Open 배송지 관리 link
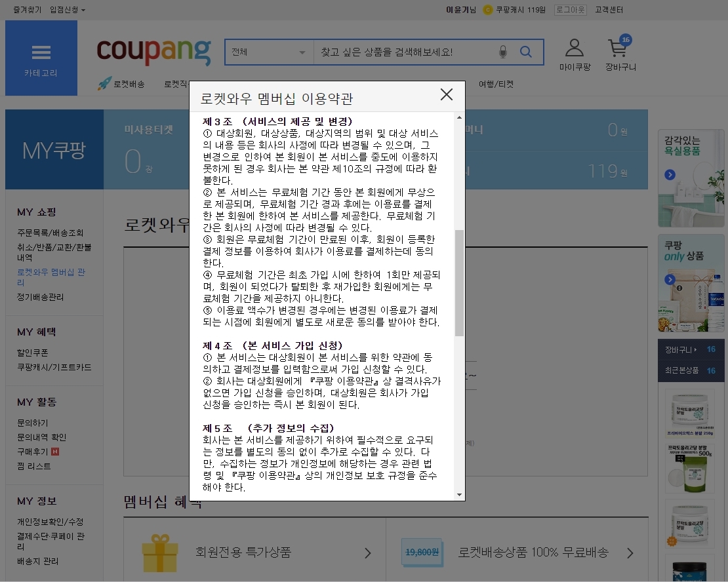 [x=37, y=561]
